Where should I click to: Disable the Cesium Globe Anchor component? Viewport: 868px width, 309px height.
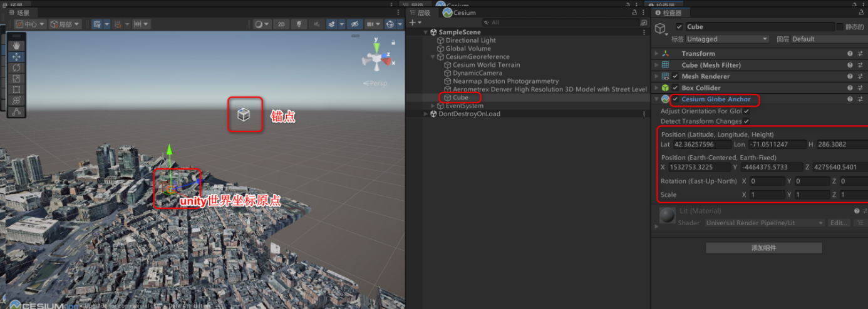[675, 99]
